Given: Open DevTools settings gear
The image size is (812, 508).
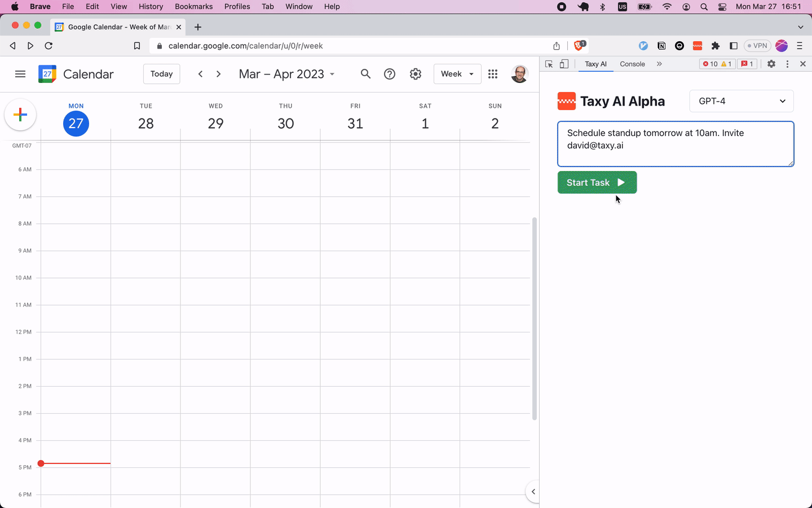Looking at the screenshot, I should tap(771, 64).
